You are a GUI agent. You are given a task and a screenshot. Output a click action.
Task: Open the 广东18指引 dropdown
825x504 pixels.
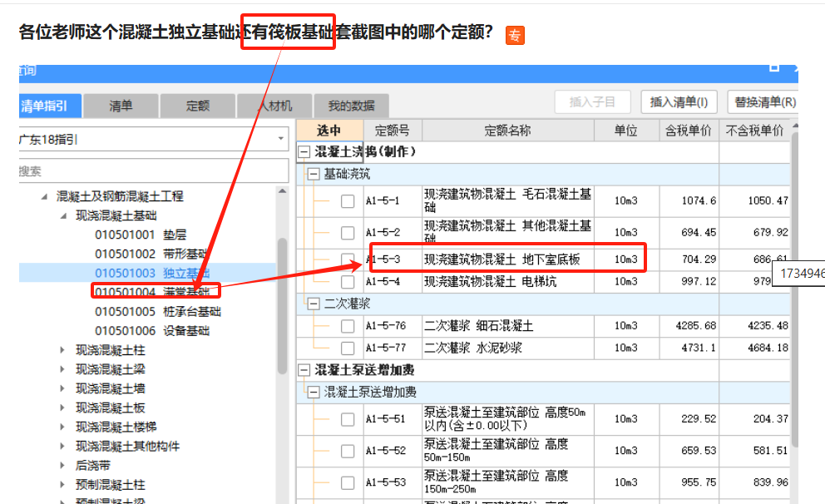tap(281, 139)
